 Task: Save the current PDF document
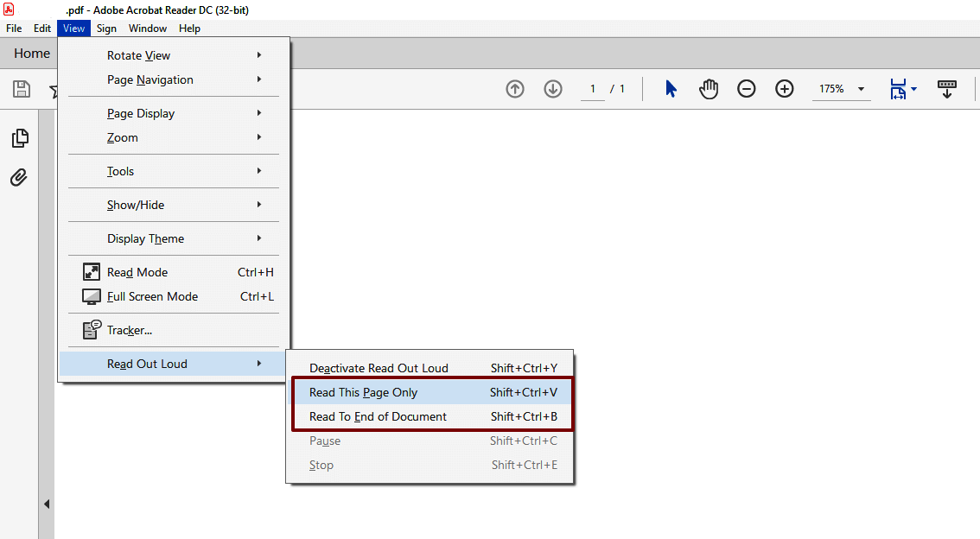point(20,89)
